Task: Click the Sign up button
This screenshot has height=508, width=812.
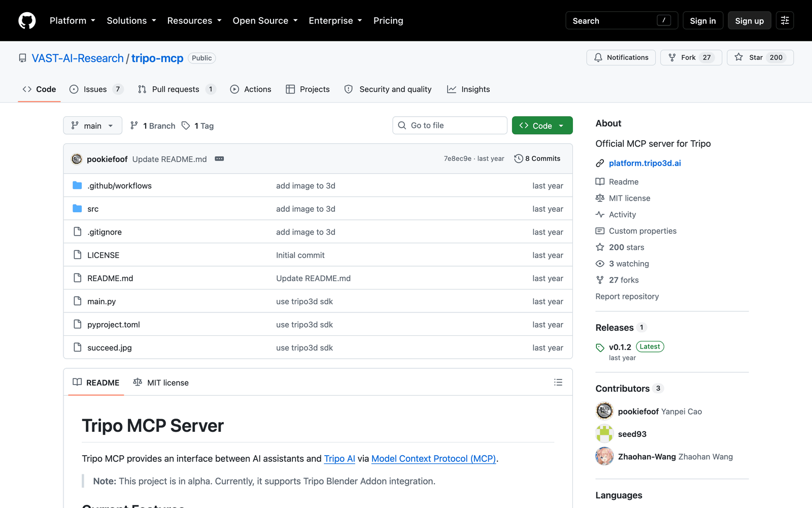Action: click(x=750, y=21)
